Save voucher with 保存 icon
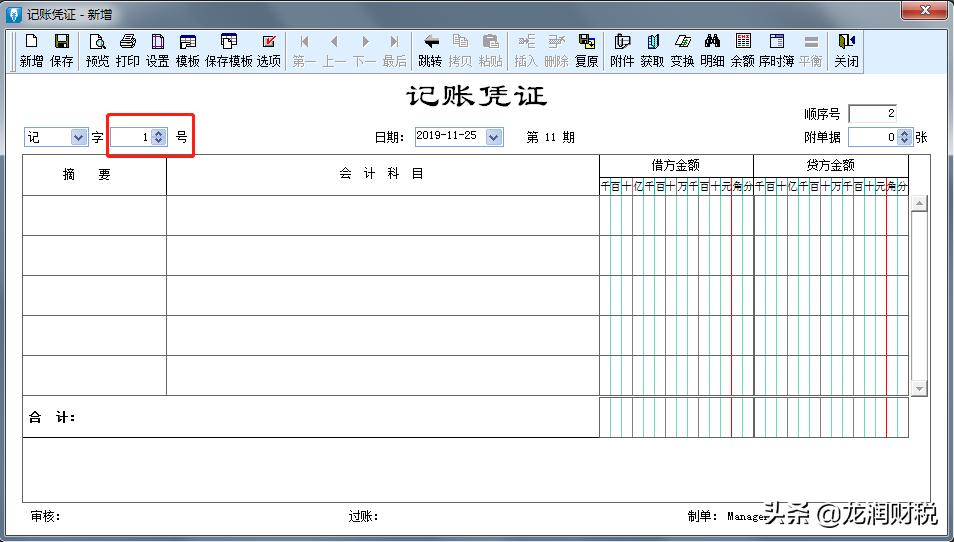The height and width of the screenshot is (542, 954). [x=61, y=50]
